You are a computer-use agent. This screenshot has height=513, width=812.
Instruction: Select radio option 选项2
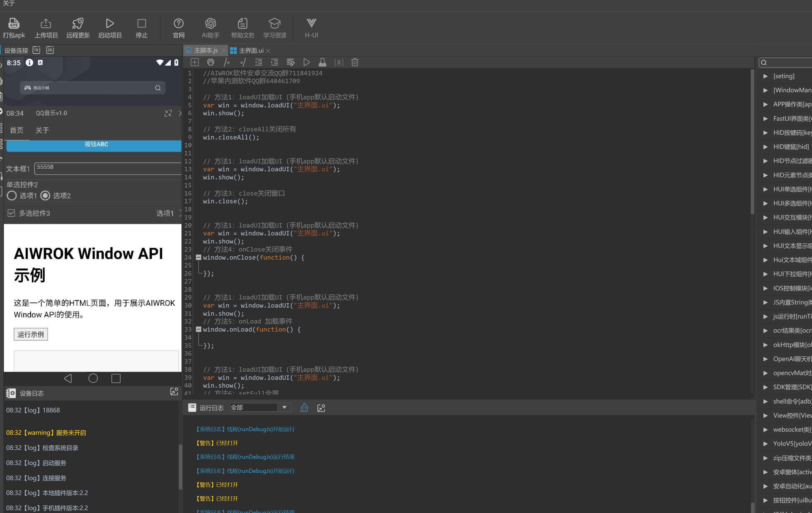[x=46, y=196]
